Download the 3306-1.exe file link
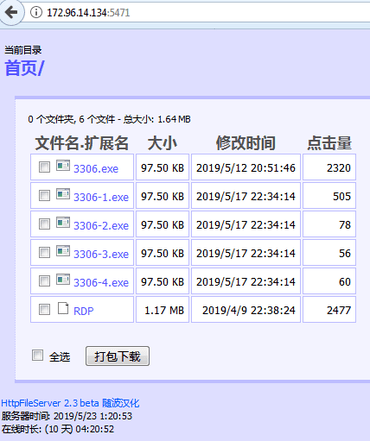Screen dimensions: 370x441 coord(101,197)
